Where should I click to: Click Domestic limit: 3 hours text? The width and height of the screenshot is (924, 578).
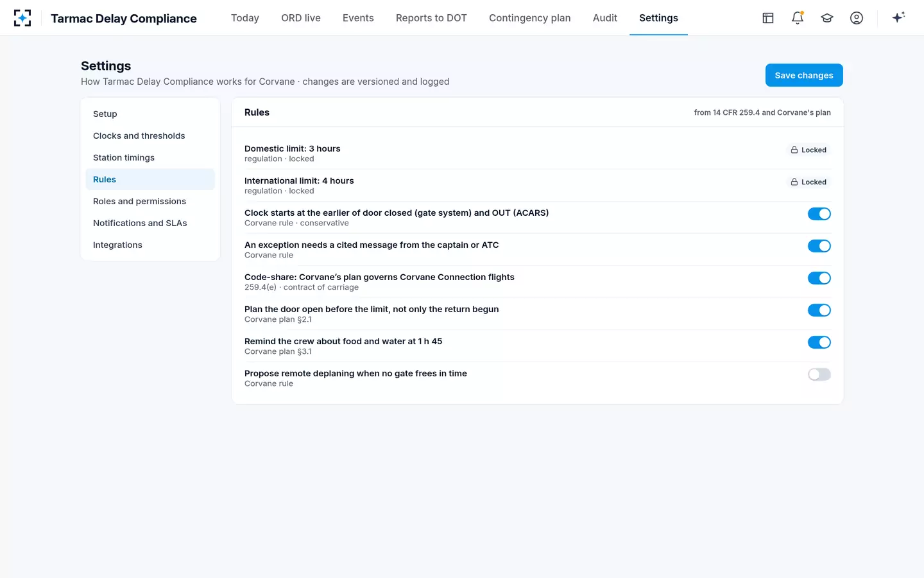point(293,148)
